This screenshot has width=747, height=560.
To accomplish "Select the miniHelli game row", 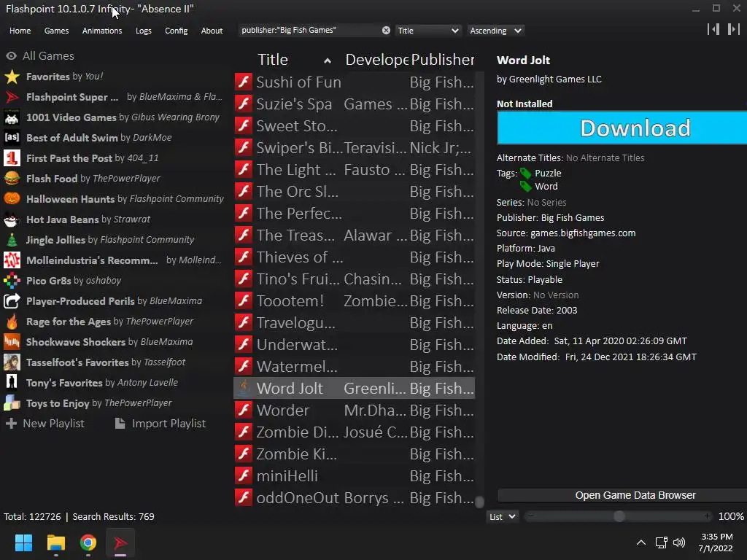I will point(355,475).
